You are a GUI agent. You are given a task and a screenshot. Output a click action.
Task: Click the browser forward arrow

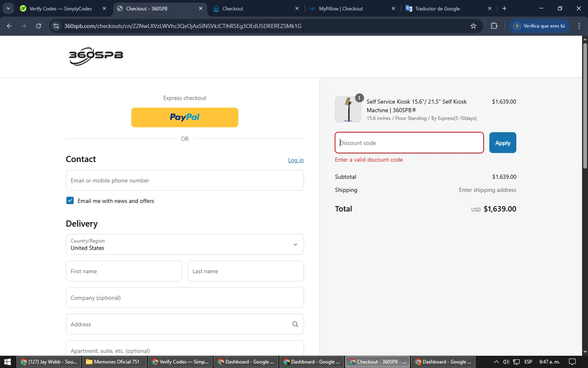coord(24,26)
